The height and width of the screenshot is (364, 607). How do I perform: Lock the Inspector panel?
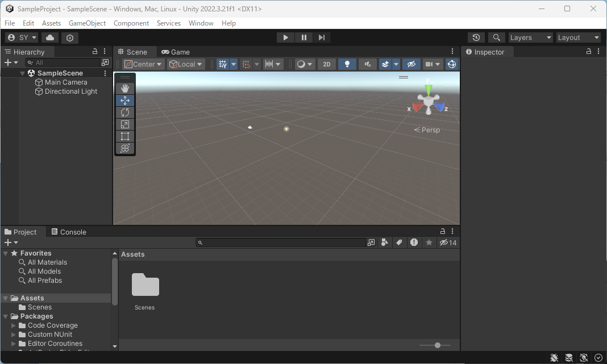click(x=589, y=52)
